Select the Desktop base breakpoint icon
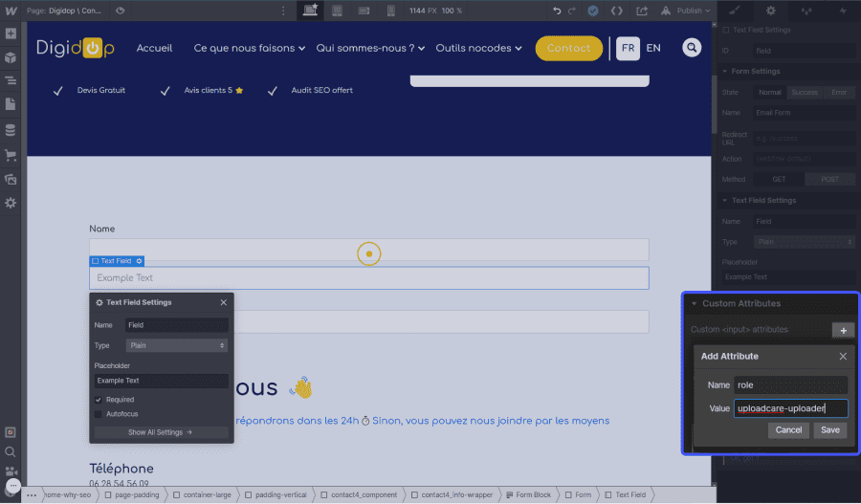861x504 pixels. tap(310, 11)
